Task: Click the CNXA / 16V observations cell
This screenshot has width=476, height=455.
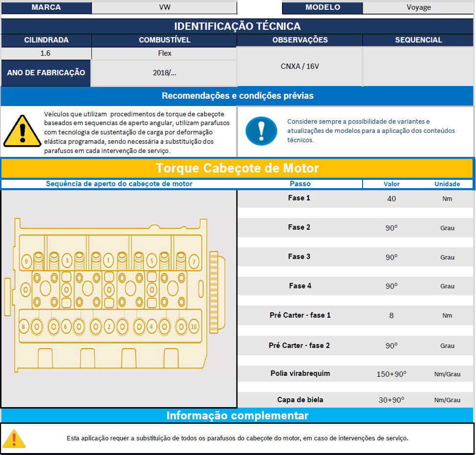Action: click(x=300, y=66)
